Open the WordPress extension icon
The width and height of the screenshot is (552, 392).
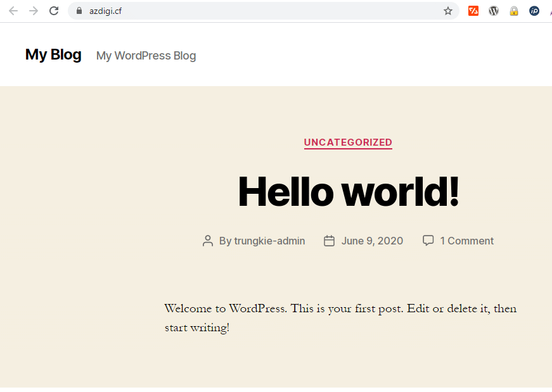[494, 11]
